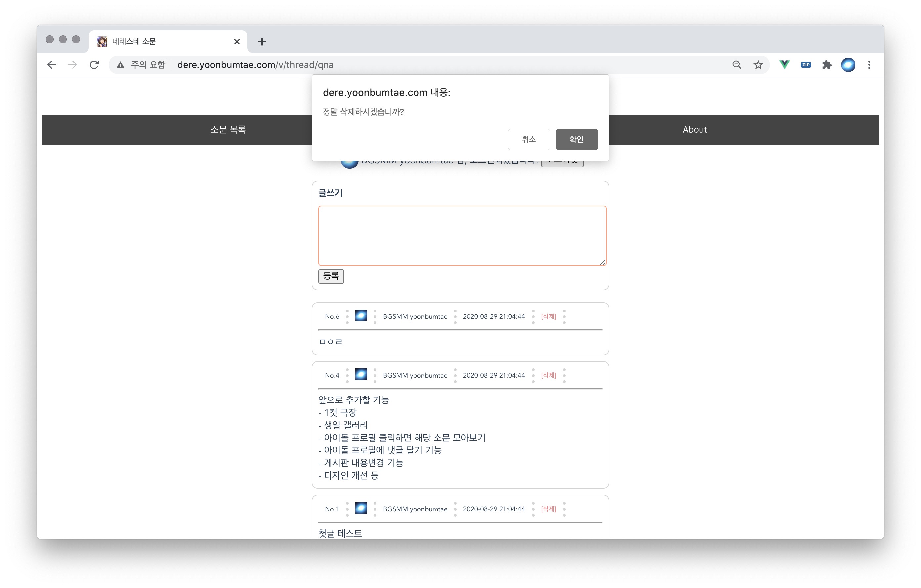Screen dimensions: 921x588
Task: Close the 데레스테 소문 tab
Action: pos(237,42)
